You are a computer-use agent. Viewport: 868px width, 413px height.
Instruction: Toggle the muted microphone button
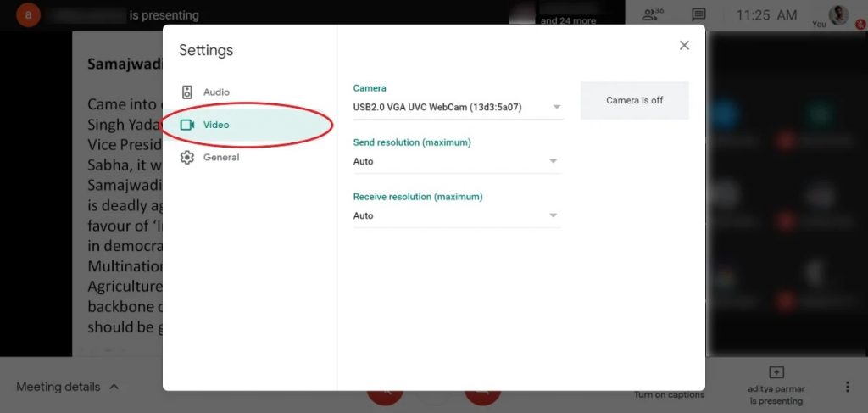[x=385, y=395]
